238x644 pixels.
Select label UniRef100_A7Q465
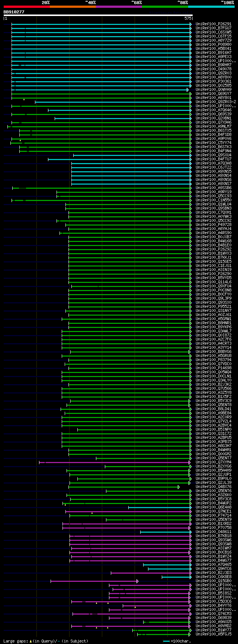click(x=213, y=565)
